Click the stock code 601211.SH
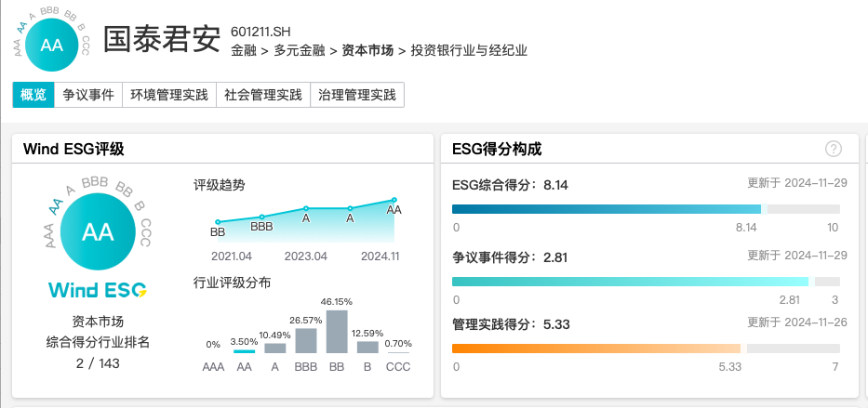 point(260,31)
